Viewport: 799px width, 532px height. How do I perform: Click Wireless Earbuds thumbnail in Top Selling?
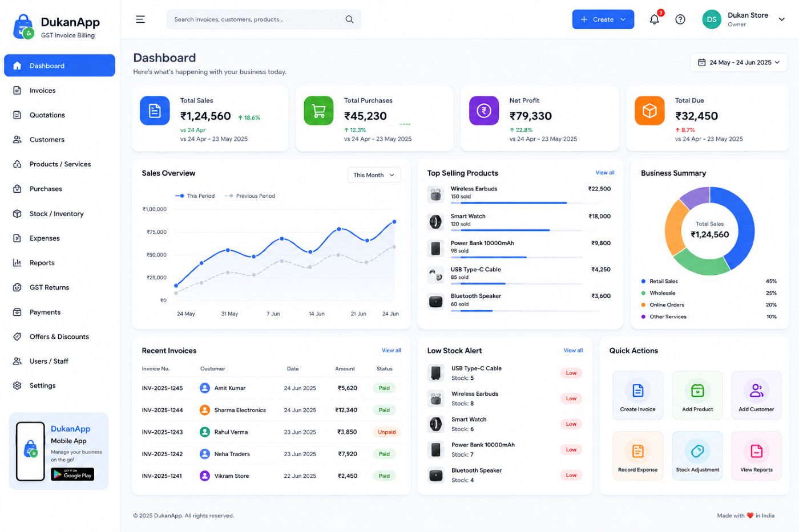click(435, 194)
